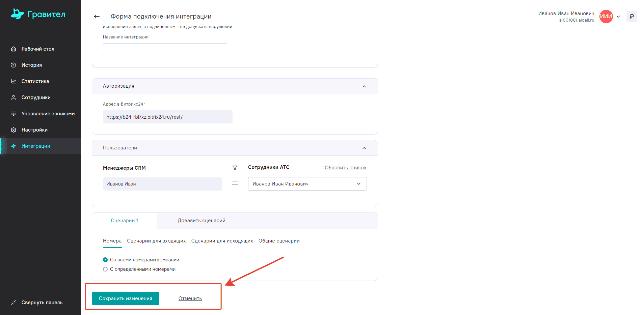Viewport: 644px width, 315px height.
Task: Open Рабочий стол from the sidebar
Action: (38, 49)
